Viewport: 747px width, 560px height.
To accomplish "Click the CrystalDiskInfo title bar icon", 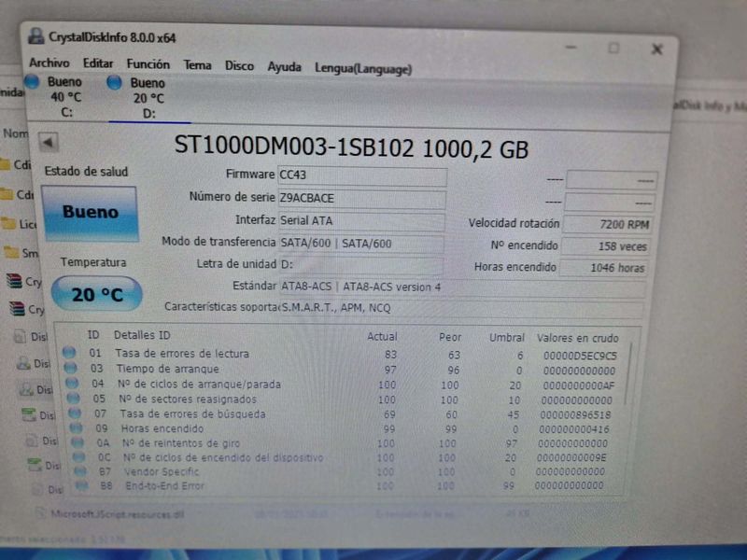I will pos(36,36).
